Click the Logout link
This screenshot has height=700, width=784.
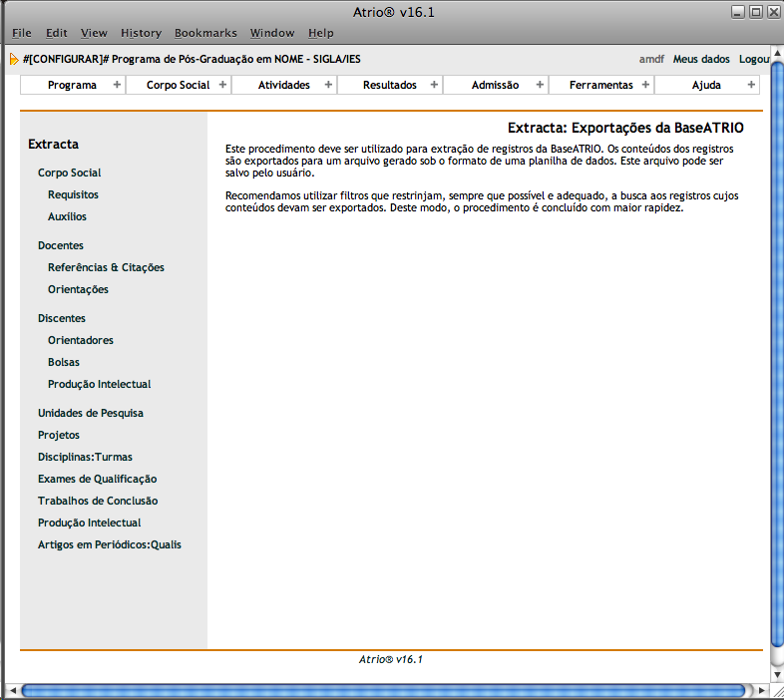pos(760,59)
